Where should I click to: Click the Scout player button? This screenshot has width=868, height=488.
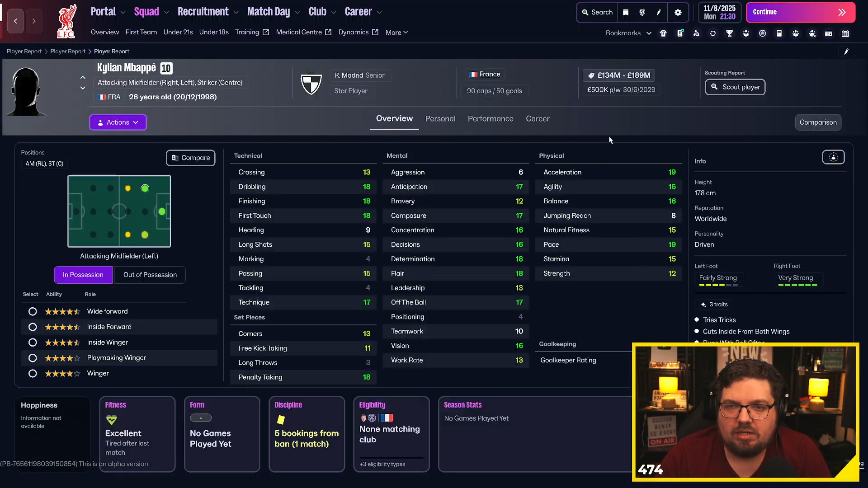pos(735,87)
